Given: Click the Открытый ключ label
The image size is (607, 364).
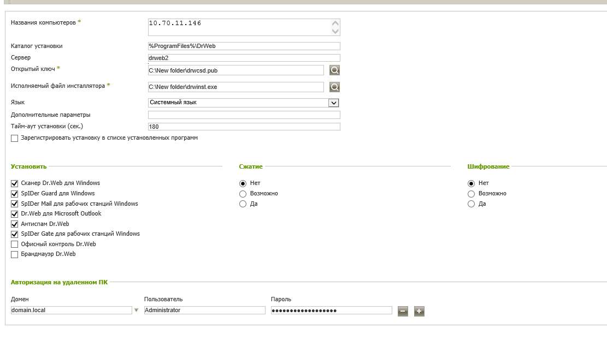Looking at the screenshot, I should click(x=33, y=69).
